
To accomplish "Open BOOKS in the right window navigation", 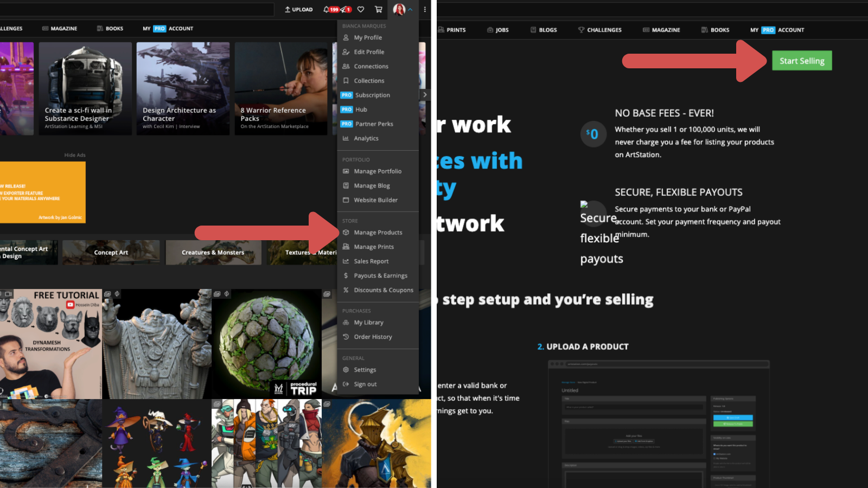I will tap(716, 30).
